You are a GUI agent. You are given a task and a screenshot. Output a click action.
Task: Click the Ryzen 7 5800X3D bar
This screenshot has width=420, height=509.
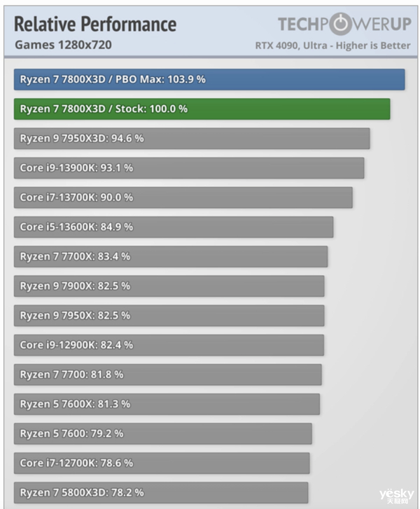point(160,492)
